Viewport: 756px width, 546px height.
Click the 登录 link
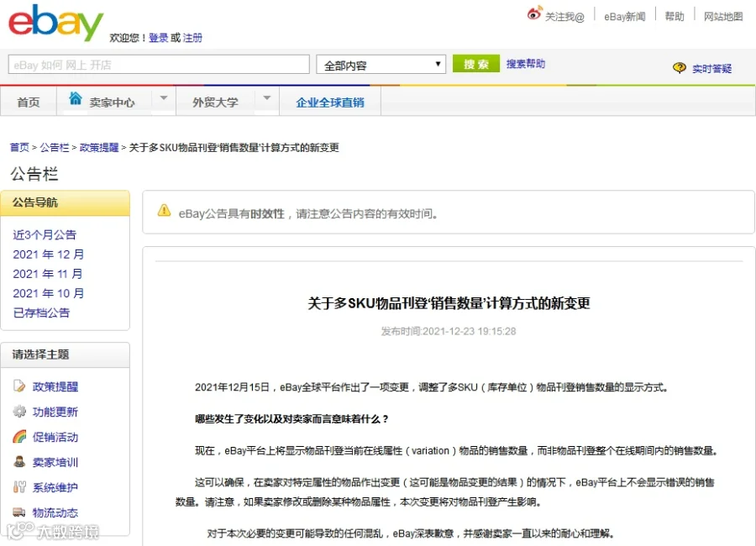pyautogui.click(x=158, y=38)
